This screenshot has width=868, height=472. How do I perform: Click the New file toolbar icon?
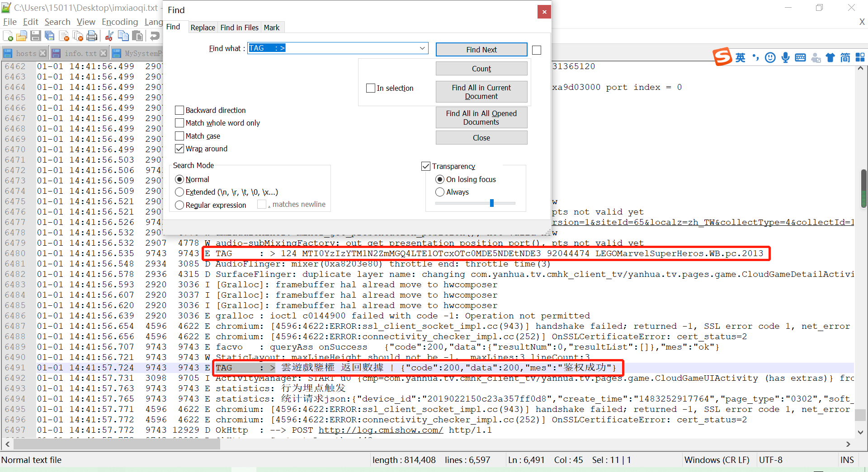pyautogui.click(x=8, y=36)
